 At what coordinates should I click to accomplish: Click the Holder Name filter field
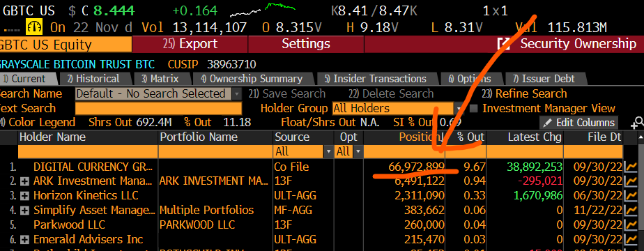[89, 152]
